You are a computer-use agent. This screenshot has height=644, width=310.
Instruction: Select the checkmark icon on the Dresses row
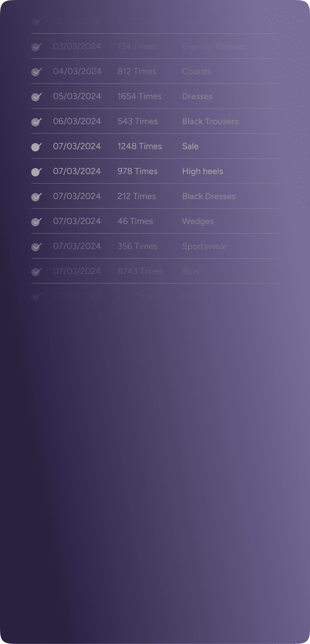point(36,96)
